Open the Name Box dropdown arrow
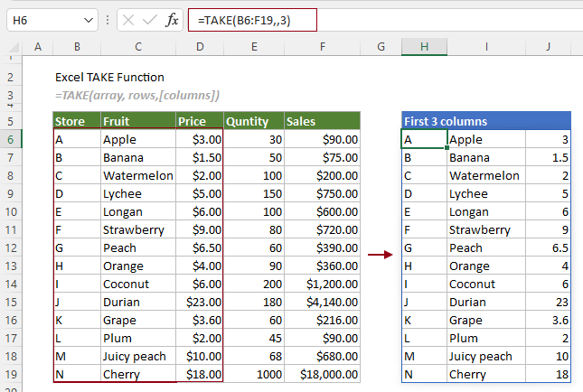This screenshot has height=392, width=583. click(x=87, y=19)
